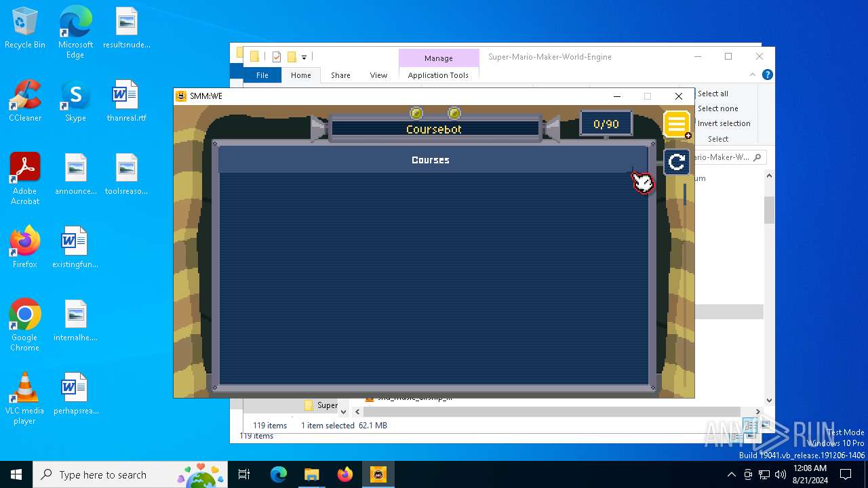The width and height of the screenshot is (868, 488).
Task: Collapse the File Explorer ribbon chevron
Action: tap(753, 75)
